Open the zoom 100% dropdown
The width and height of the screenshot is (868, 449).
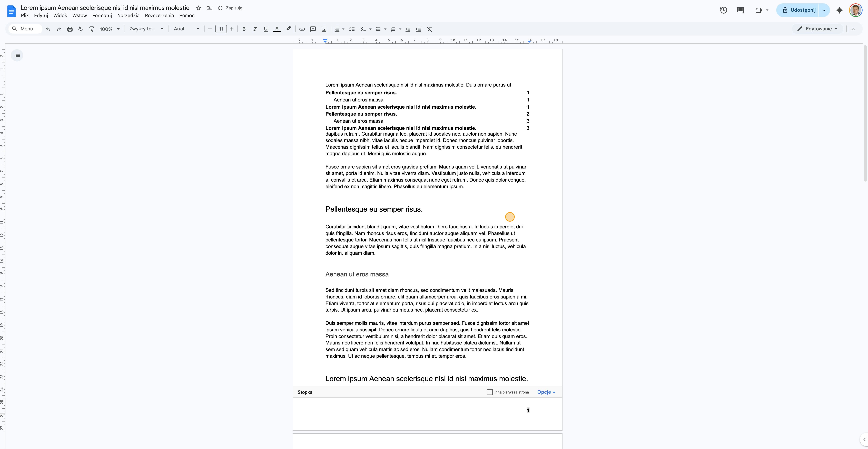point(110,29)
